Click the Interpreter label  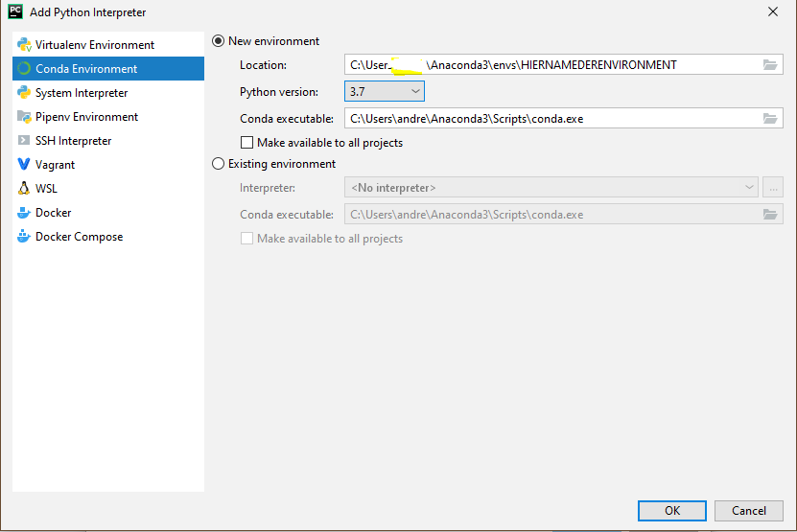point(268,188)
